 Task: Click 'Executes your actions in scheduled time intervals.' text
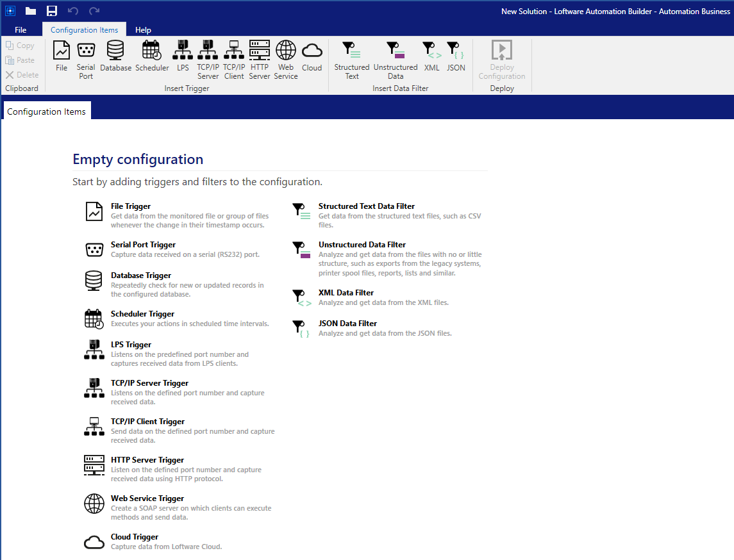click(x=190, y=324)
